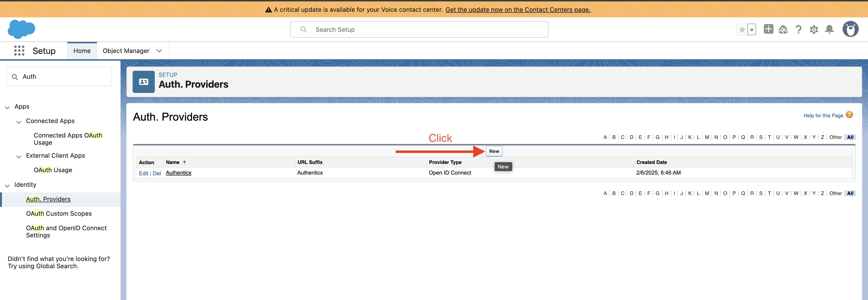Edit the Authenticx provider

pos(143,173)
